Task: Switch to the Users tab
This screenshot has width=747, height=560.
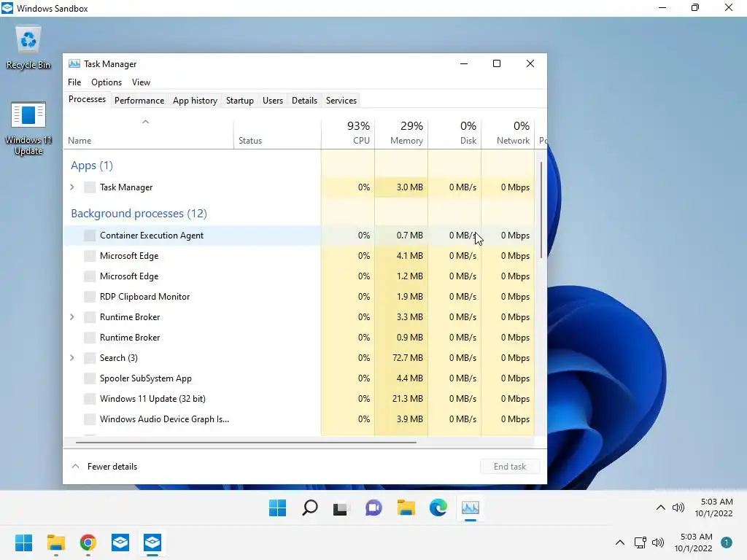Action: pos(273,101)
